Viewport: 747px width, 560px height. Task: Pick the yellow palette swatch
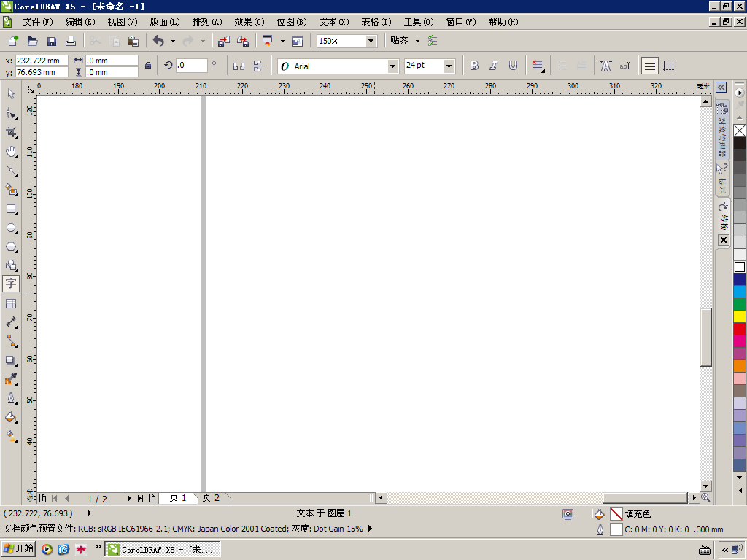click(740, 316)
